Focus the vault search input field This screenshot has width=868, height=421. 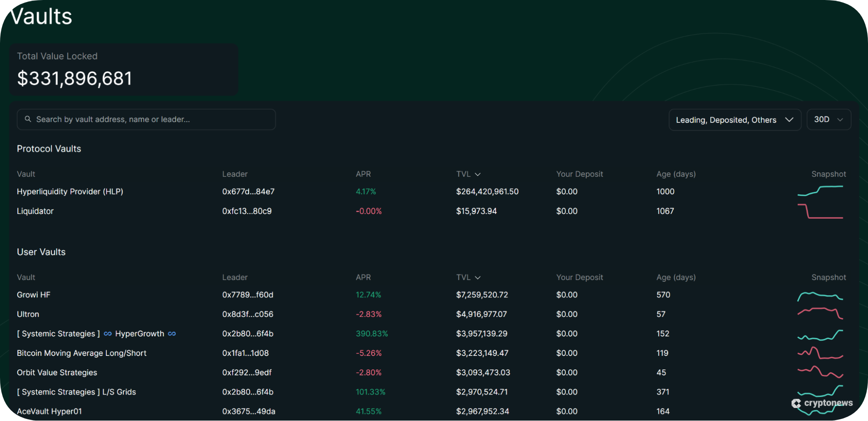pyautogui.click(x=146, y=119)
